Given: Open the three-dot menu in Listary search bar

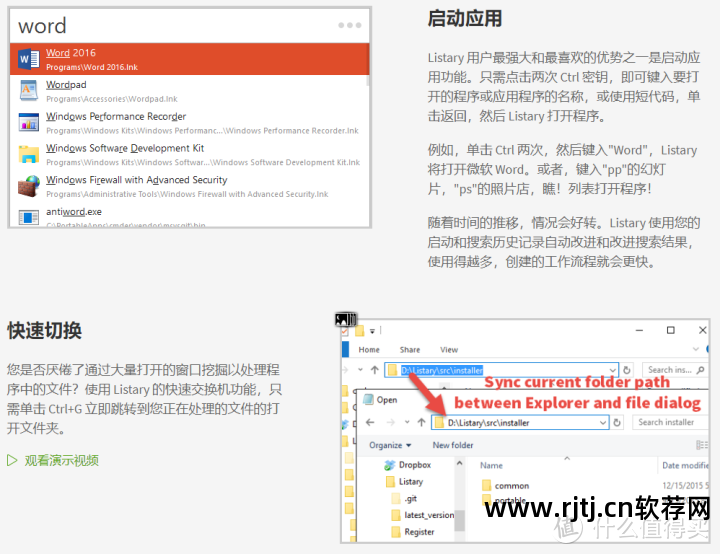Looking at the screenshot, I should (x=350, y=25).
